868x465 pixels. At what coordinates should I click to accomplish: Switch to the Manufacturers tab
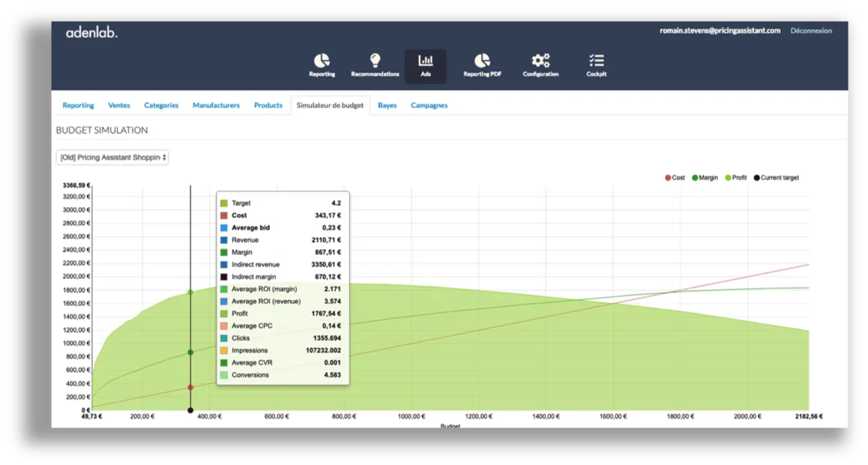tap(216, 105)
